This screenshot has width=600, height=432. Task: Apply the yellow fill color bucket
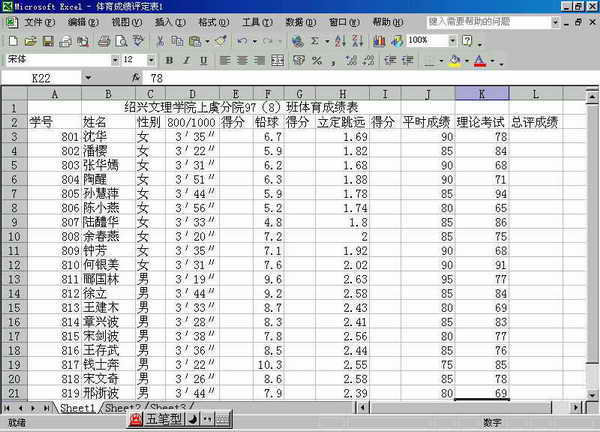point(453,60)
